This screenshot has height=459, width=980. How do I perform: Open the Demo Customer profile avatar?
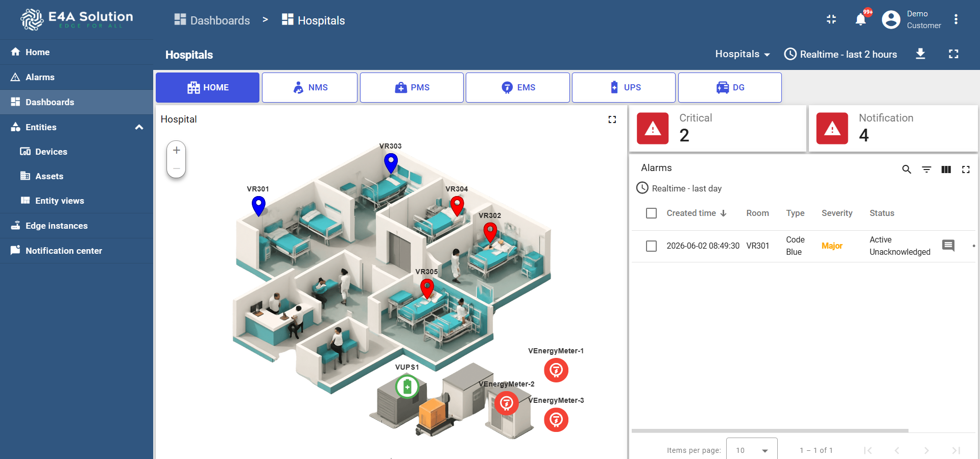coord(891,20)
